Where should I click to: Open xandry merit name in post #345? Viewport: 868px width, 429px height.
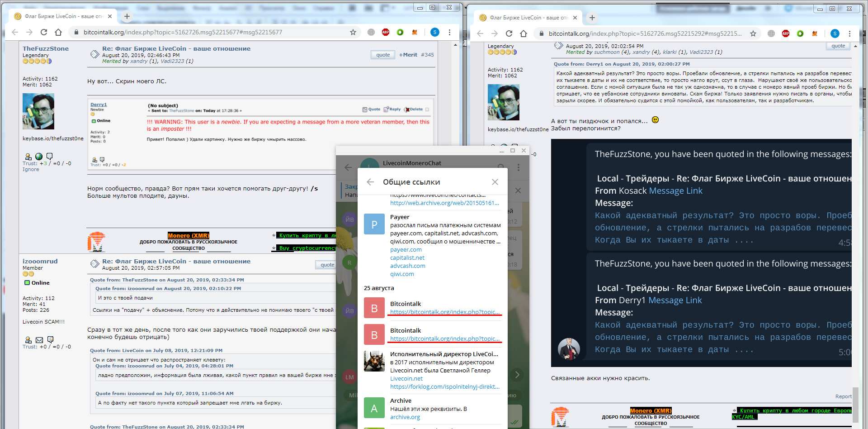(x=139, y=61)
